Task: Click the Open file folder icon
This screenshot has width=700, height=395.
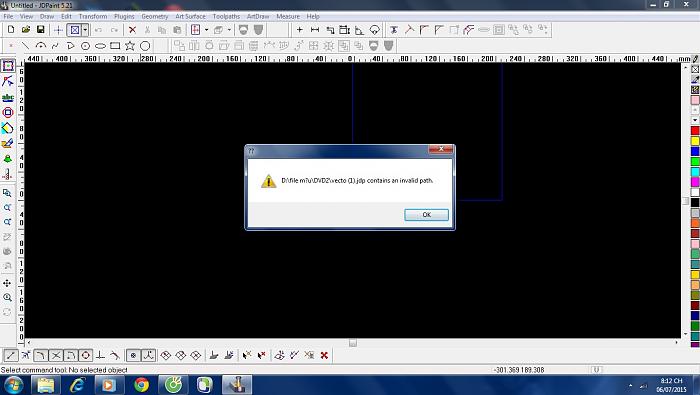Action: tap(25, 30)
